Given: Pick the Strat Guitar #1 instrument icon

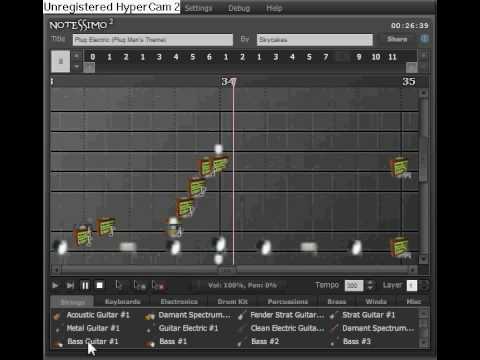Looking at the screenshot, I should [333, 315].
